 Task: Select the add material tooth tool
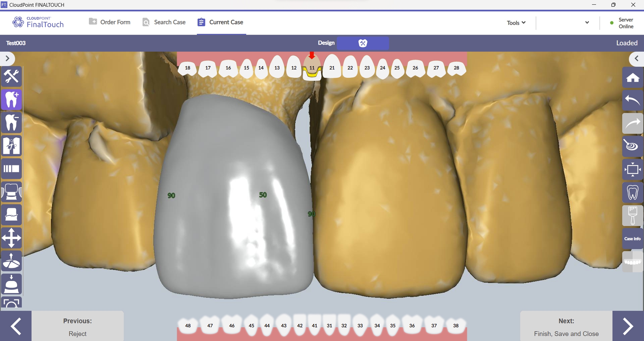pos(11,100)
